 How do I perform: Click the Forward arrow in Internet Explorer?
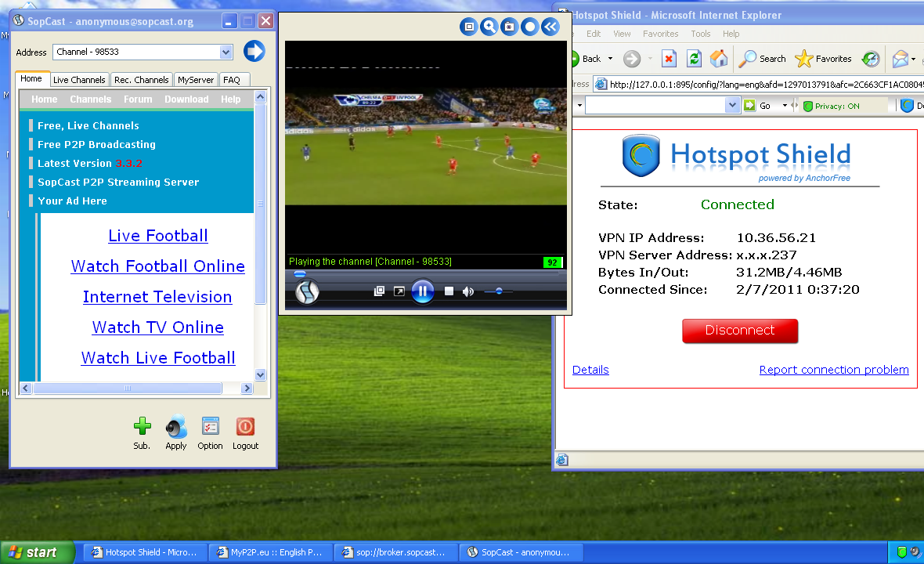(x=632, y=58)
